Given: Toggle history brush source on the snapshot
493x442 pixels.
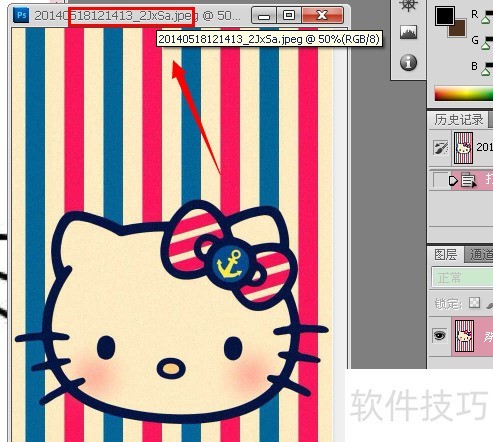Looking at the screenshot, I should (x=440, y=148).
